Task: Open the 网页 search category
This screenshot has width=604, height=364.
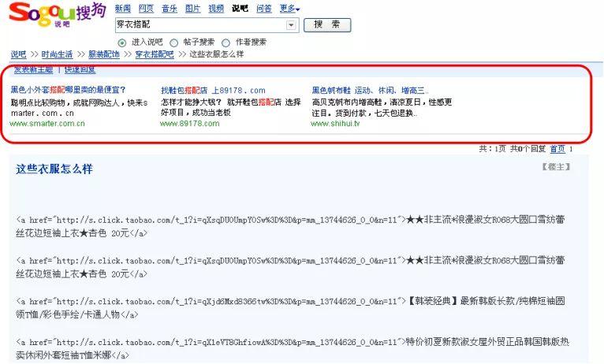Action: pos(147,9)
